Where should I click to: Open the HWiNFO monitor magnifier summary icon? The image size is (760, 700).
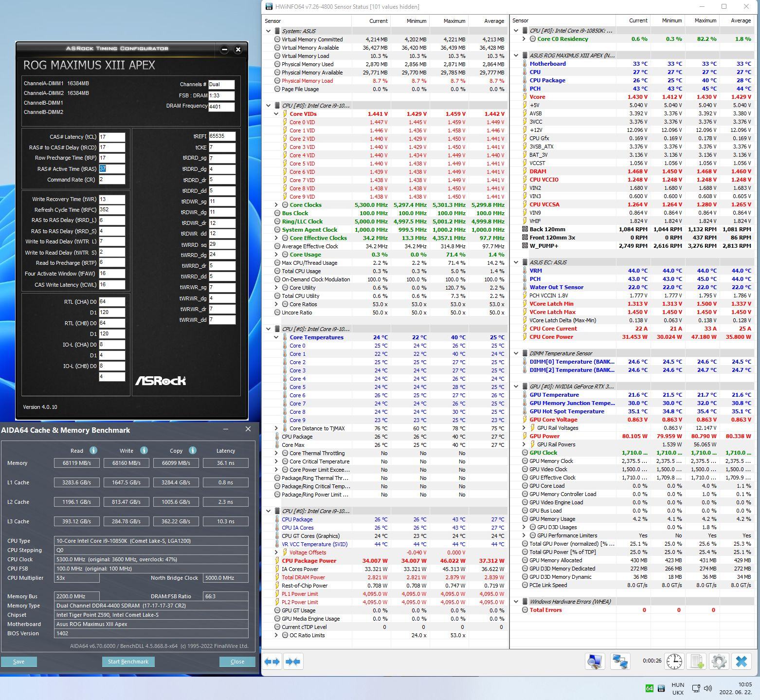coord(595,661)
